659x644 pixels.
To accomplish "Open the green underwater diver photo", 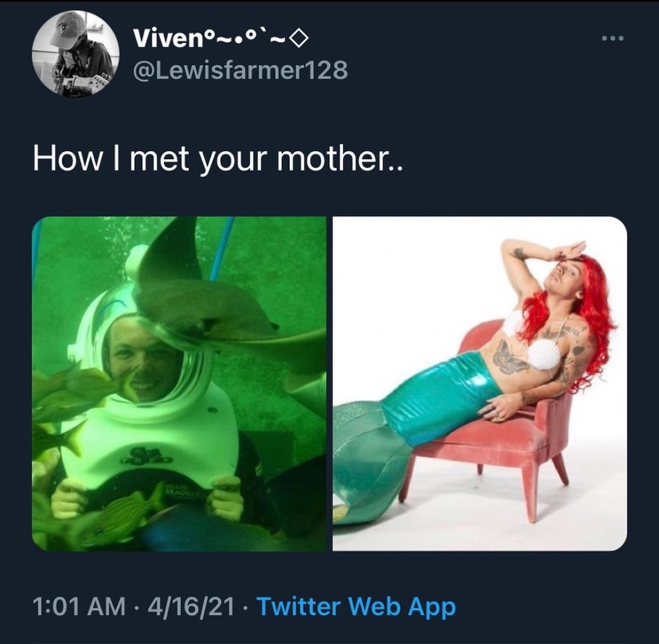I will point(179,384).
